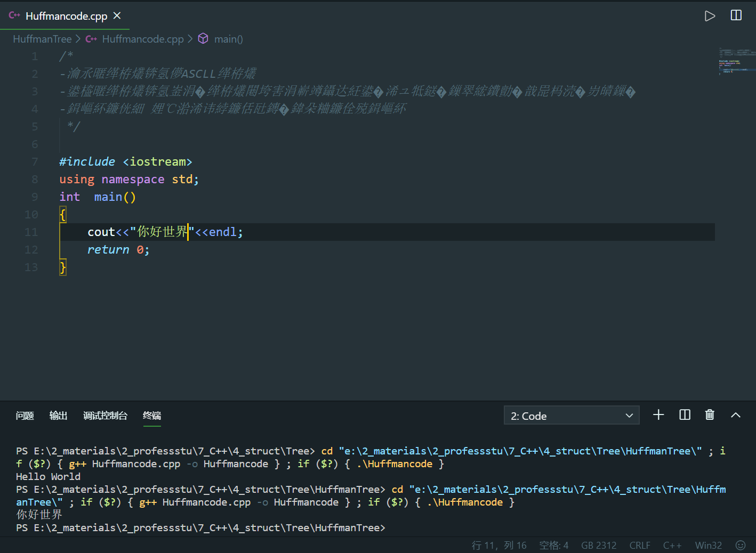Switch CRLF line endings setting

[x=639, y=545]
